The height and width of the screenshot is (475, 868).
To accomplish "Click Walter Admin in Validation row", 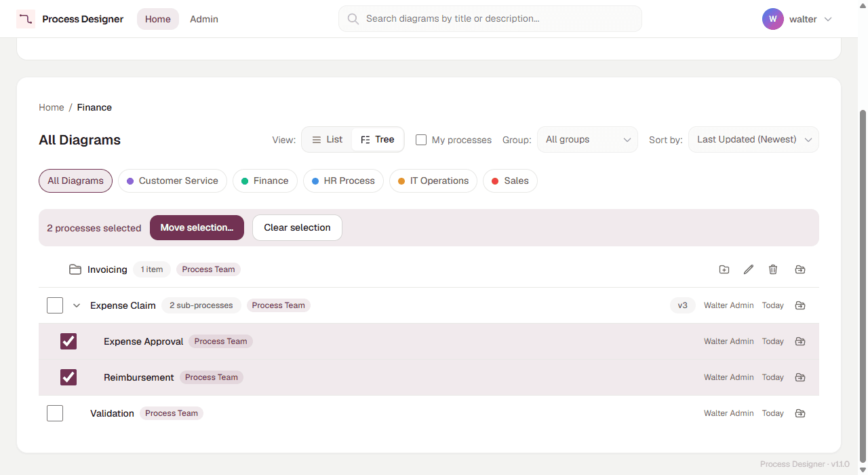I will click(x=729, y=413).
